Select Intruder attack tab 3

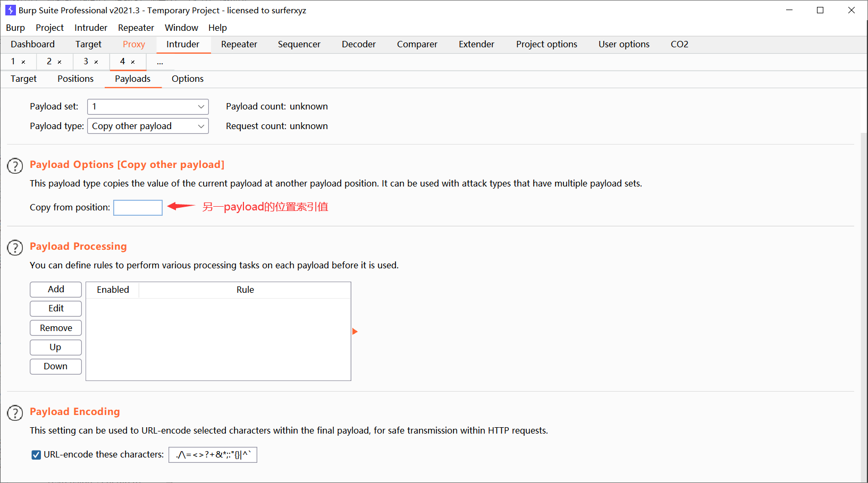(86, 62)
